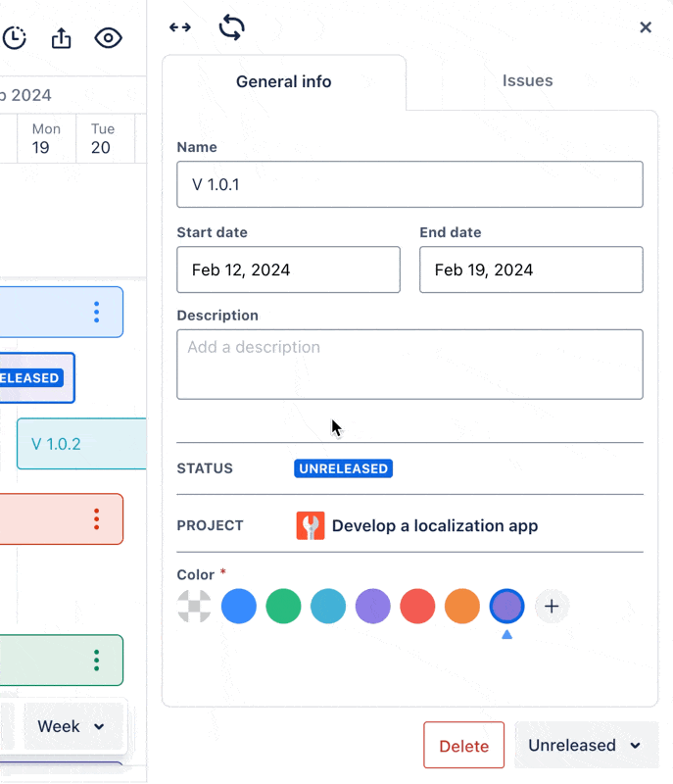Click the Description text area

click(409, 365)
